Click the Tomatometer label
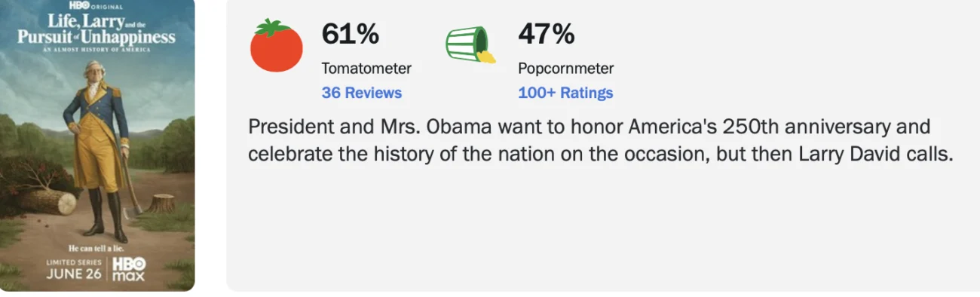980x297 pixels. [366, 69]
